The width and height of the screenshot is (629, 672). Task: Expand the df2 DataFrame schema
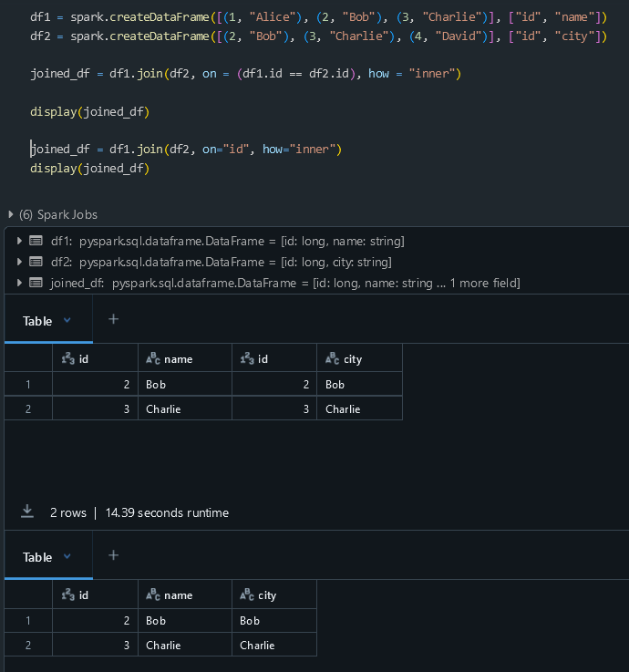(x=20, y=262)
